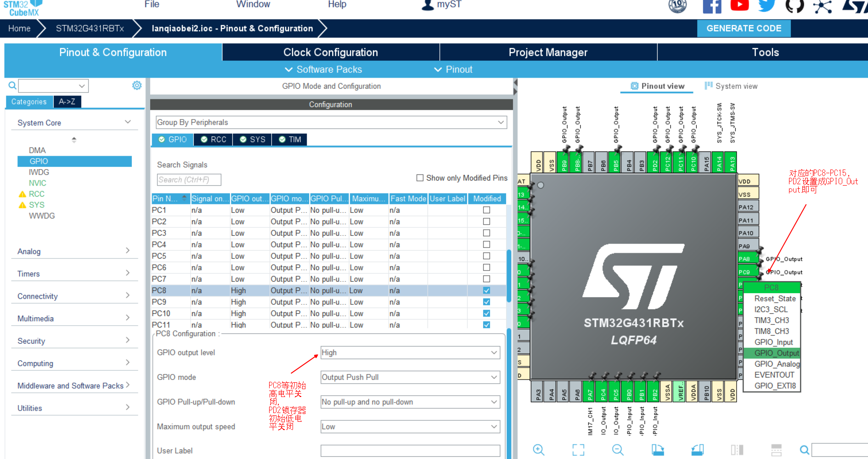The height and width of the screenshot is (459, 868).
Task: Select GPIO_Input in the PC8 pin menu
Action: tap(773, 342)
